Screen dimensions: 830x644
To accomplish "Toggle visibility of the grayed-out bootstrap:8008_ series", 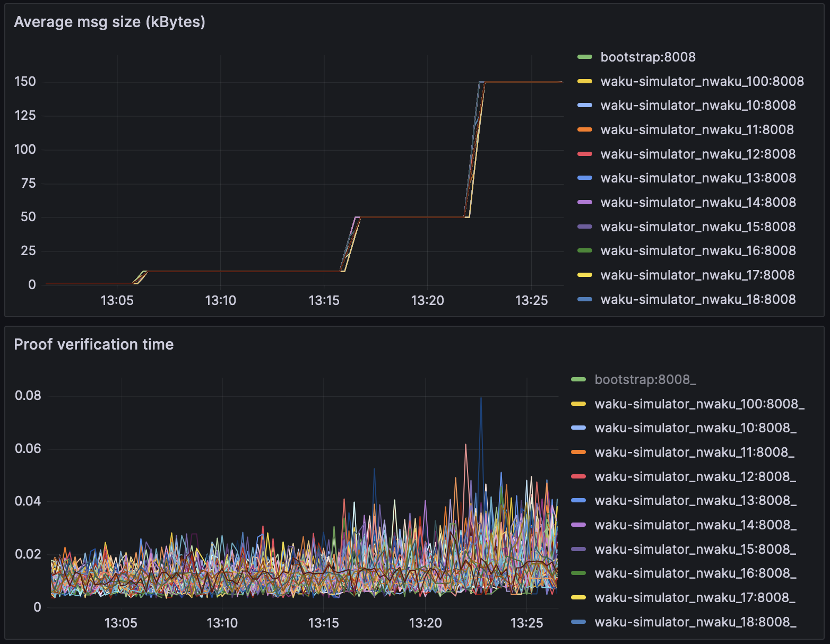I will [645, 379].
